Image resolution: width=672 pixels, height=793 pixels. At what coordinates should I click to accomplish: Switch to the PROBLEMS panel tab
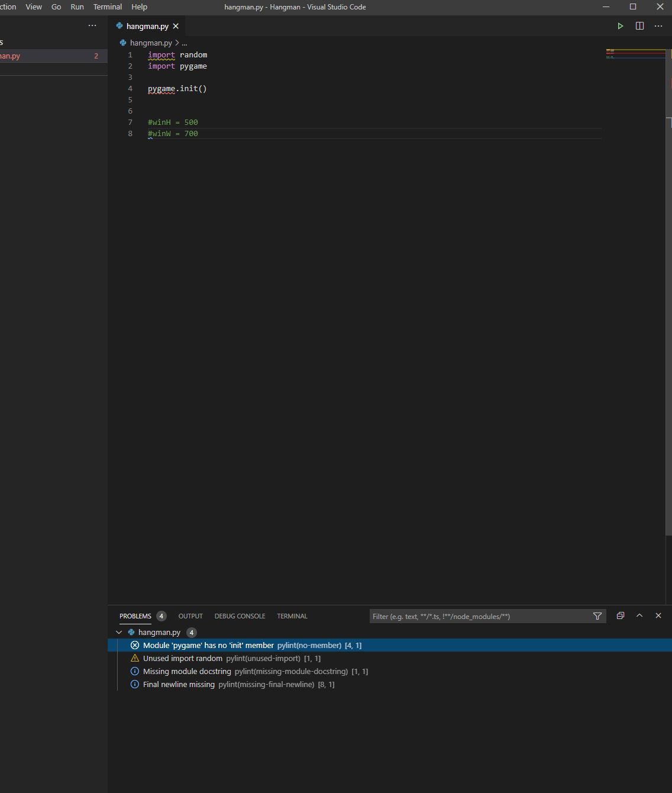click(135, 616)
